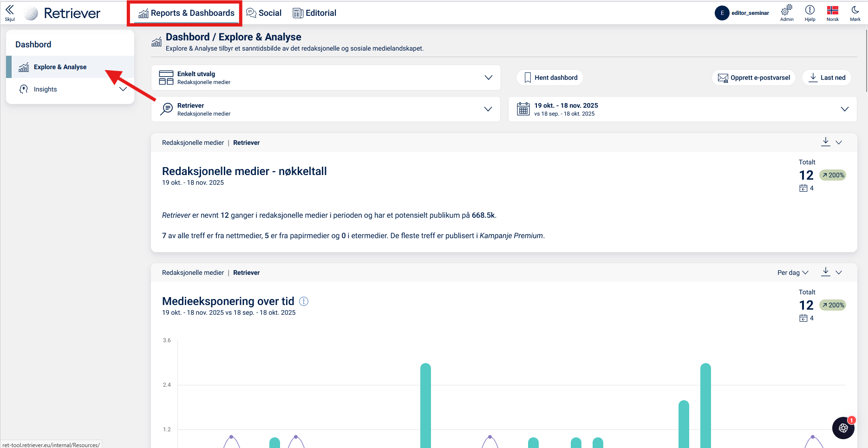The height and width of the screenshot is (448, 868).
Task: Click the page vertical scrollbar
Action: pos(866,60)
